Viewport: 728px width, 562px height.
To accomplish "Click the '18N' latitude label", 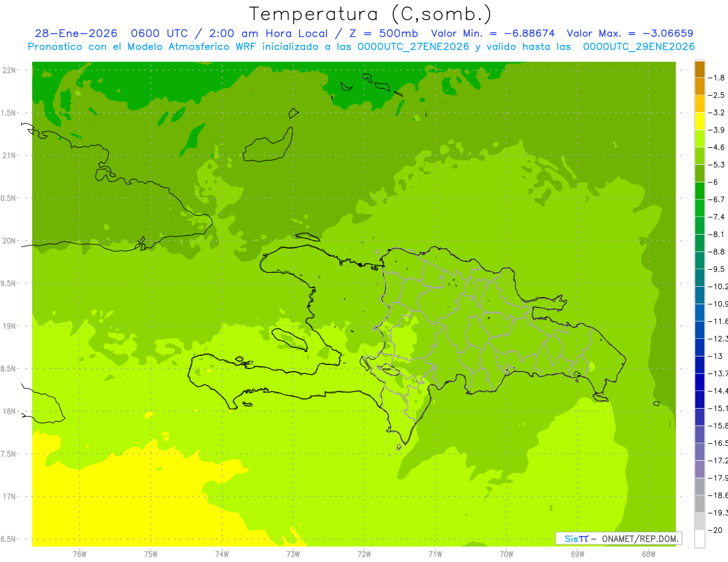I will click(9, 411).
